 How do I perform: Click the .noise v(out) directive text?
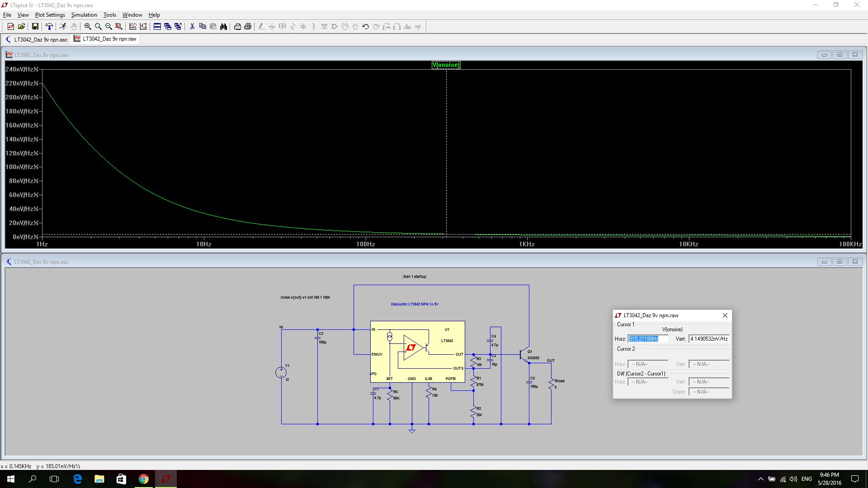[305, 297]
